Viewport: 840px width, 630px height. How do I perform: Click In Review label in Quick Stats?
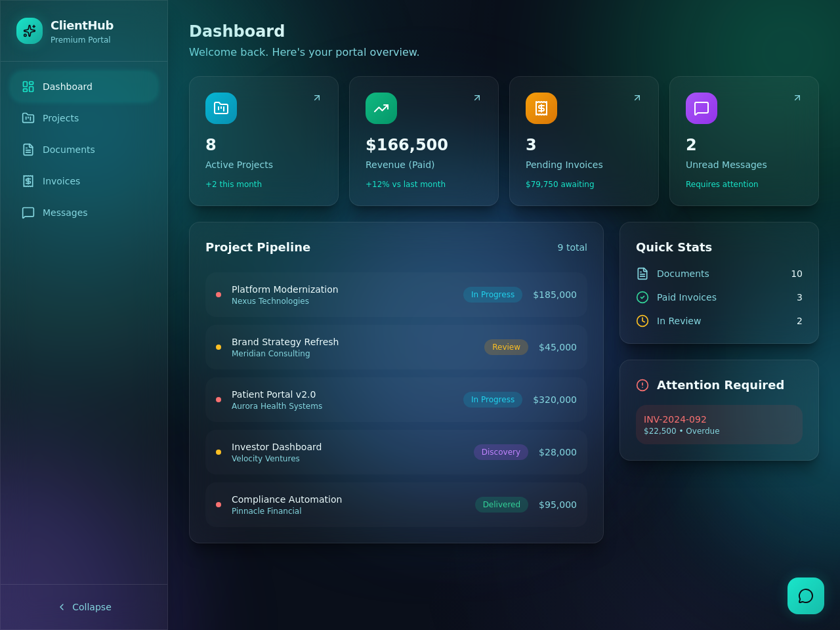click(x=679, y=321)
